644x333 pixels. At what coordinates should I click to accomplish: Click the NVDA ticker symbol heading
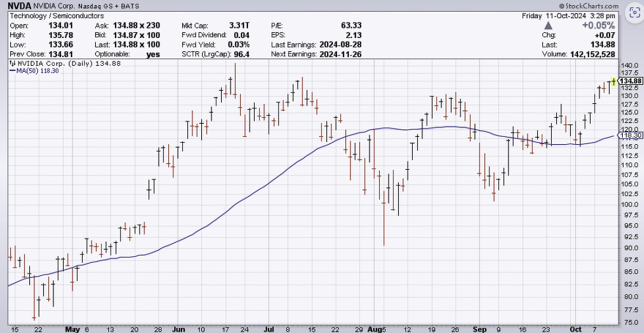pyautogui.click(x=19, y=6)
